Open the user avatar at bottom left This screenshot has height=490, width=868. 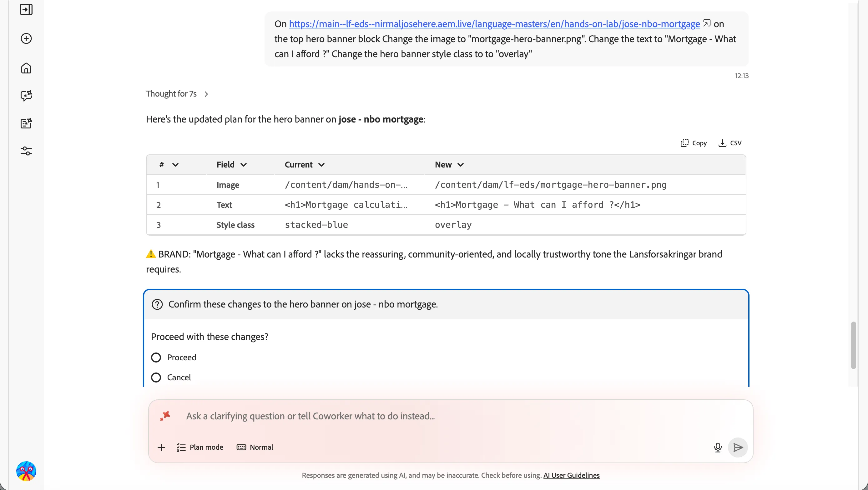tap(26, 471)
